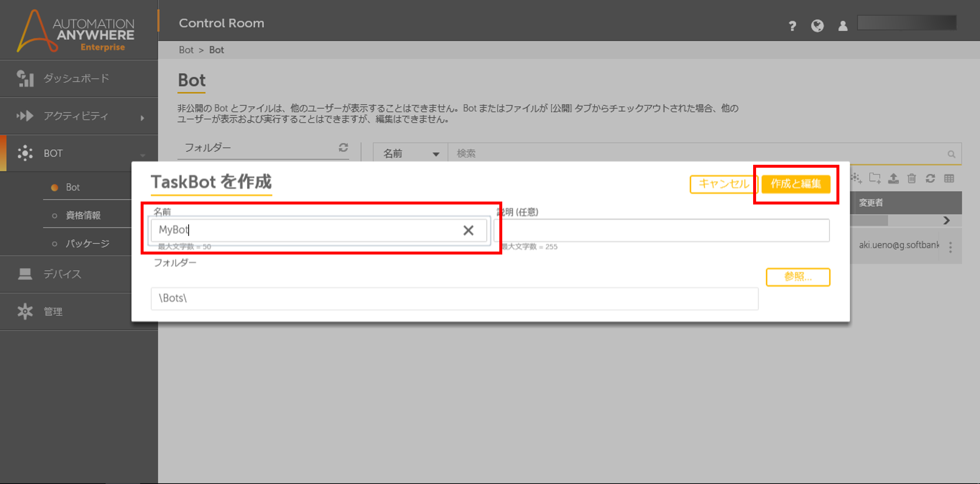Image resolution: width=980 pixels, height=484 pixels.
Task: Click the アクティビティ arrows icon
Action: [x=25, y=116]
